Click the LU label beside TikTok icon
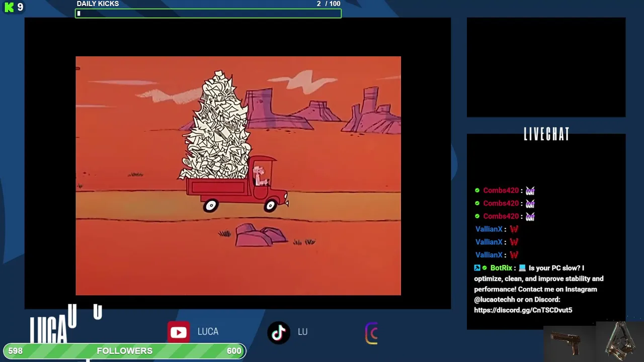 pyautogui.click(x=302, y=332)
